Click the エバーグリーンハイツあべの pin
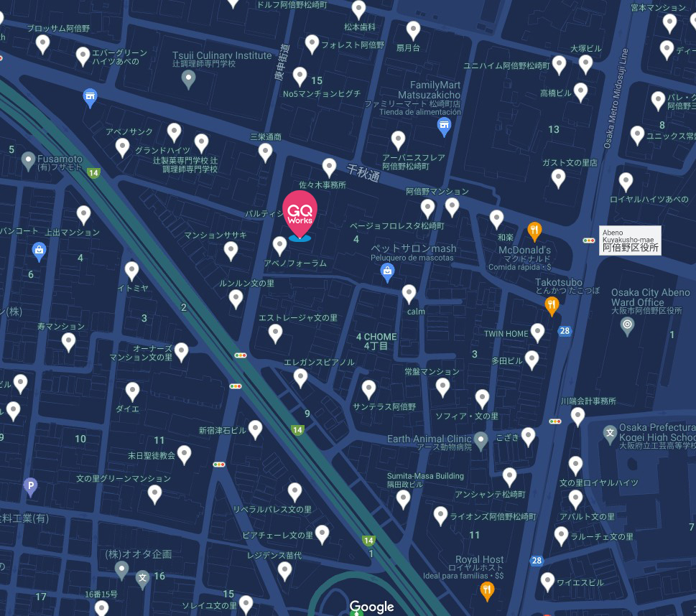This screenshot has height=616, width=696. [x=83, y=57]
